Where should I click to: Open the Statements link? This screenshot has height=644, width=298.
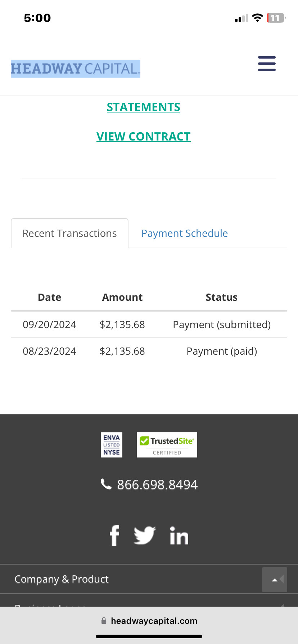[144, 107]
